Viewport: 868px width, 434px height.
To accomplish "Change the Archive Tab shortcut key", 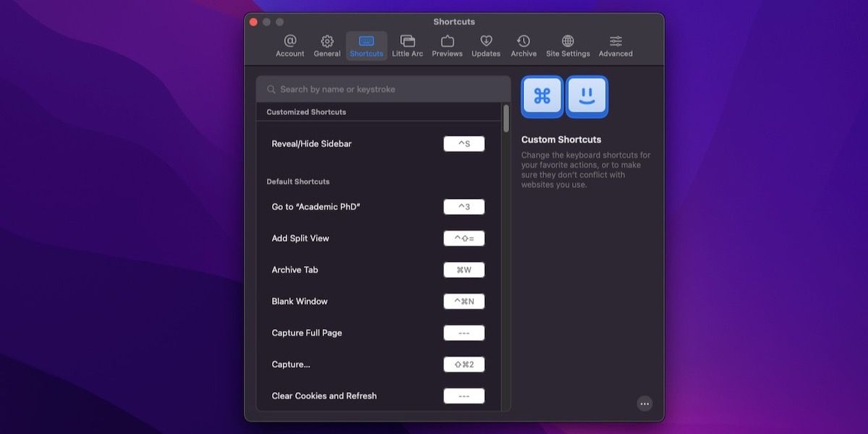I will tap(464, 270).
